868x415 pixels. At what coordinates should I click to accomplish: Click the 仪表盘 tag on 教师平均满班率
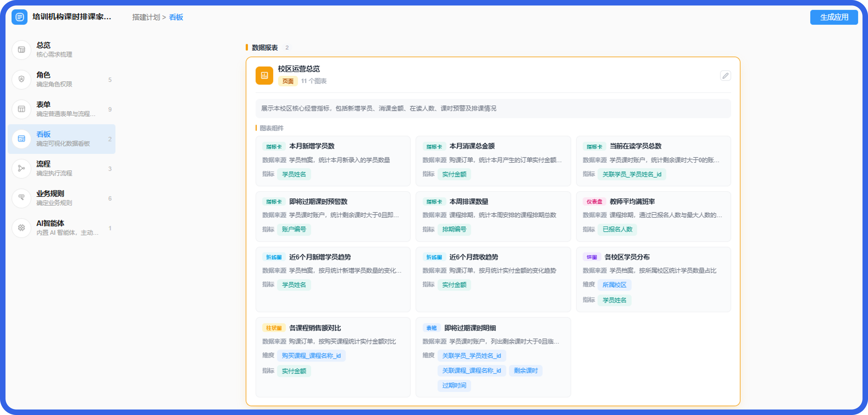[594, 201]
